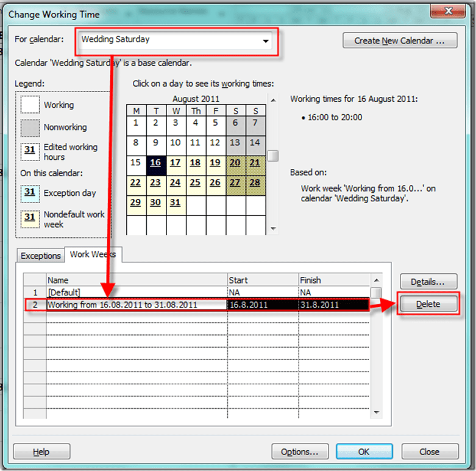
Task: Select day 16 on the calendar
Action: (155, 163)
